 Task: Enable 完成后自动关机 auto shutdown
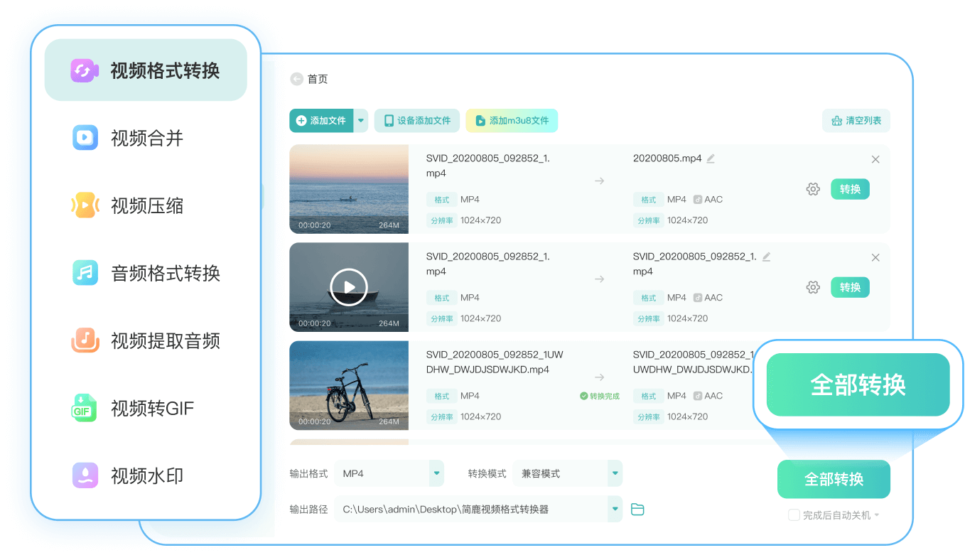(793, 515)
